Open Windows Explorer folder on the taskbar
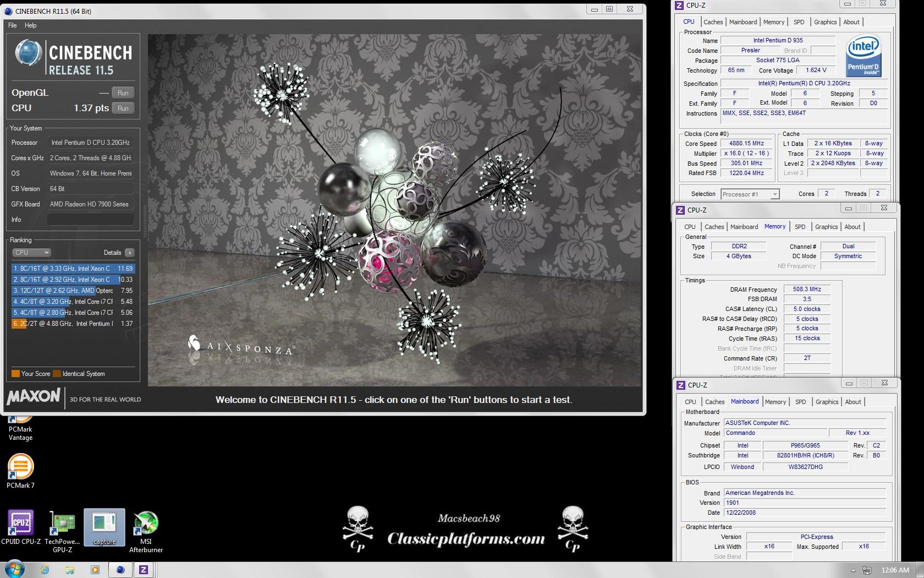 (x=69, y=570)
